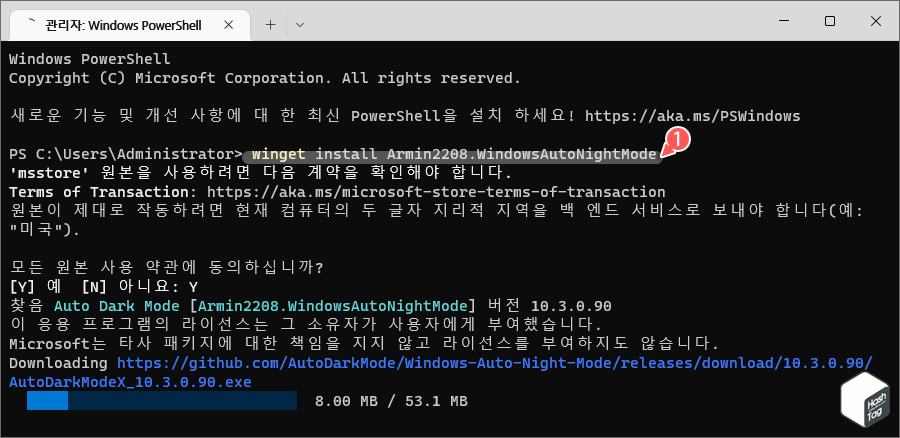Close the terminal window

click(x=875, y=21)
